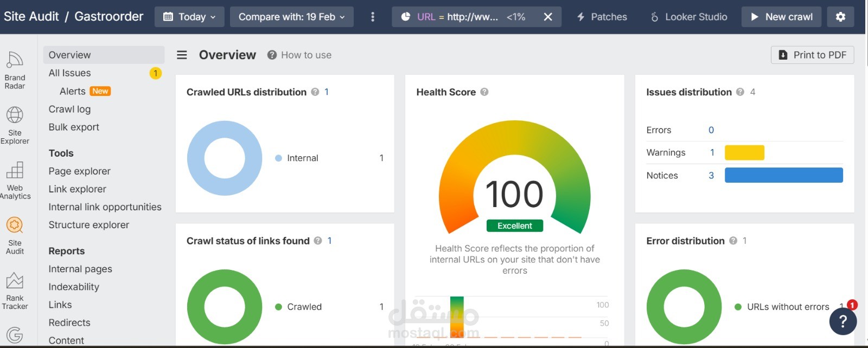Open Crawl log
The image size is (868, 348).
69,109
